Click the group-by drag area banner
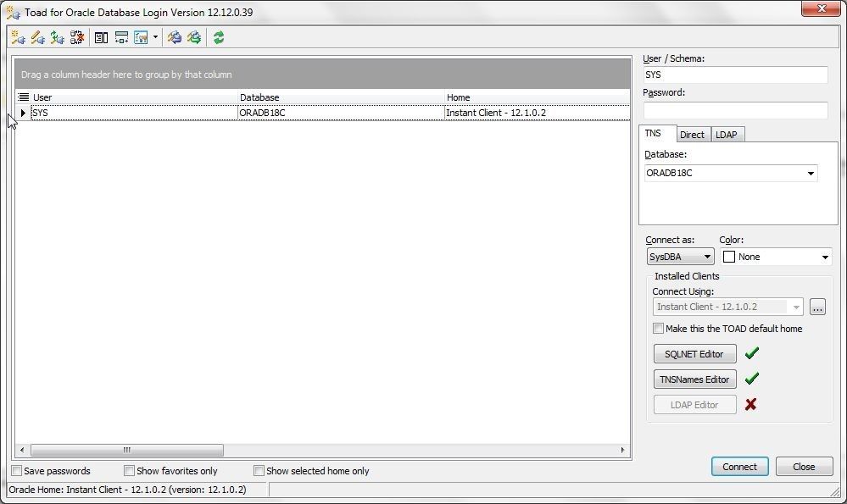This screenshot has width=847, height=504. [x=322, y=75]
